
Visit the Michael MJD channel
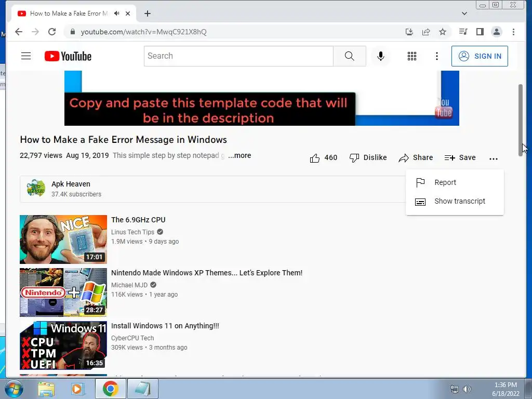pyautogui.click(x=129, y=285)
